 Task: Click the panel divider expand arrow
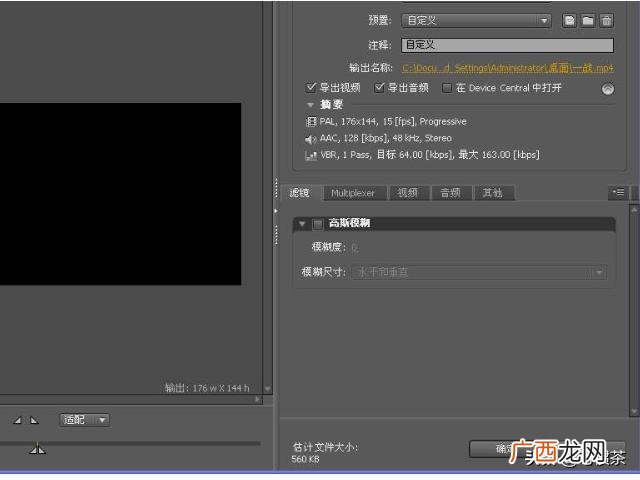276,211
